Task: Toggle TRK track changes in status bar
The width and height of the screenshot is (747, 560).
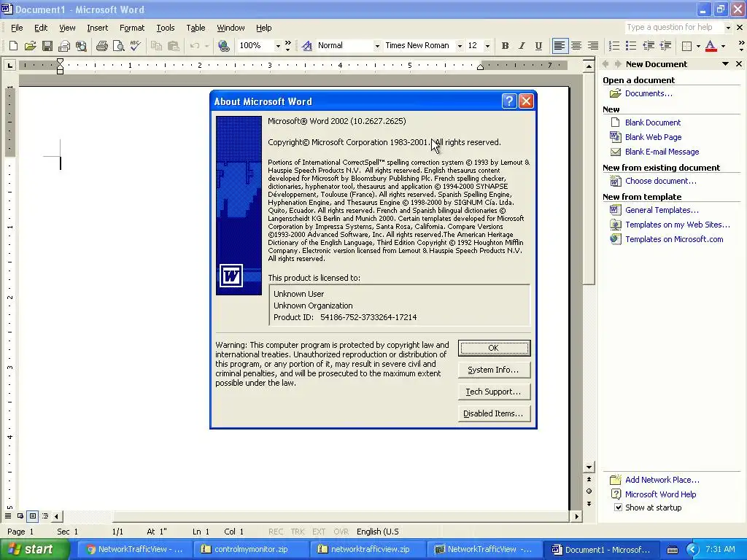Action: (298, 532)
